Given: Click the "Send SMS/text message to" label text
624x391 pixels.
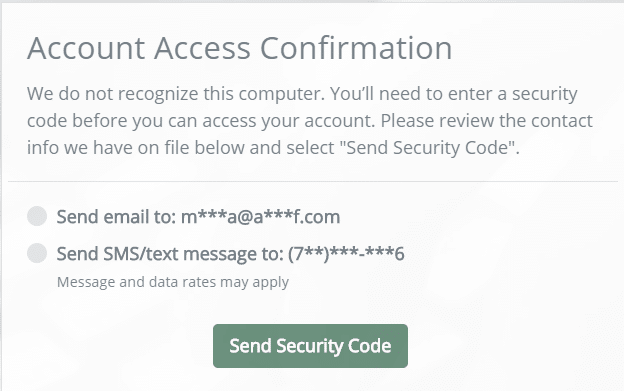Looking at the screenshot, I should (x=170, y=254).
